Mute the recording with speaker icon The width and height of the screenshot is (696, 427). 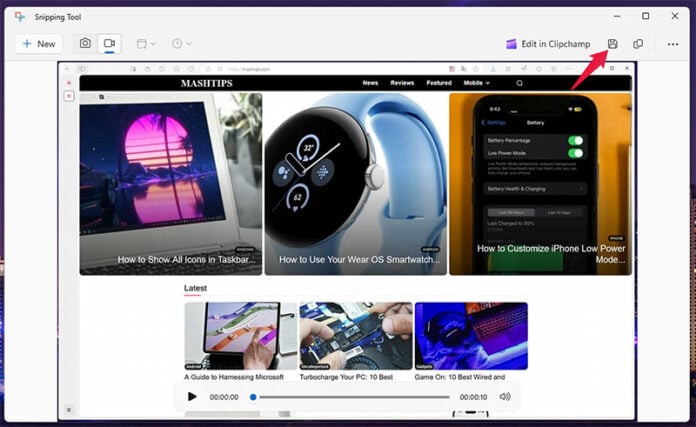[x=505, y=397]
